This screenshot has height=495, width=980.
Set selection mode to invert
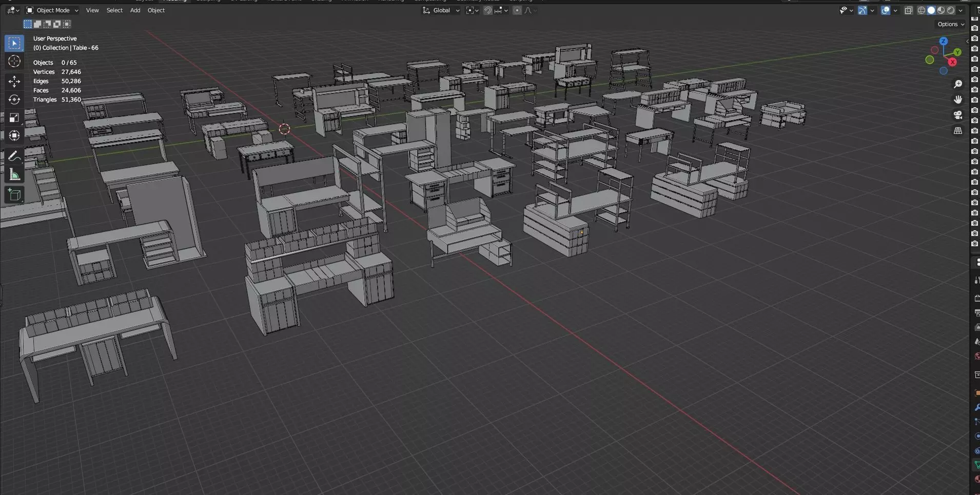[x=57, y=24]
